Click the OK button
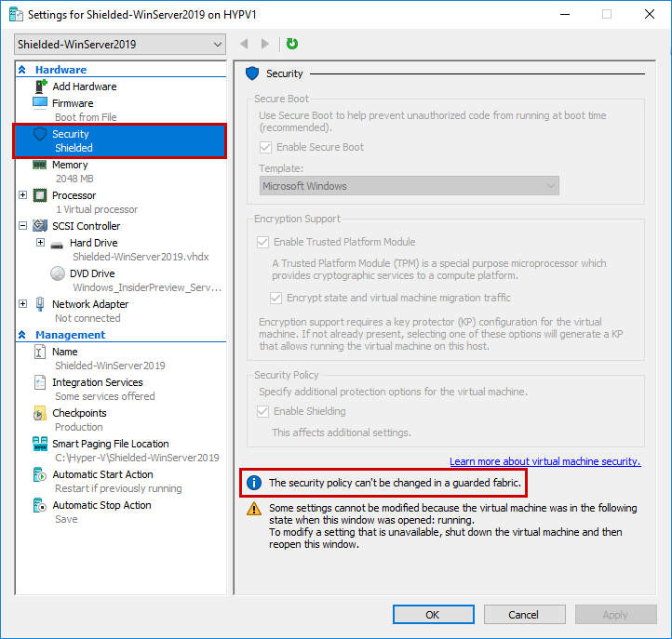This screenshot has width=672, height=639. (x=434, y=615)
